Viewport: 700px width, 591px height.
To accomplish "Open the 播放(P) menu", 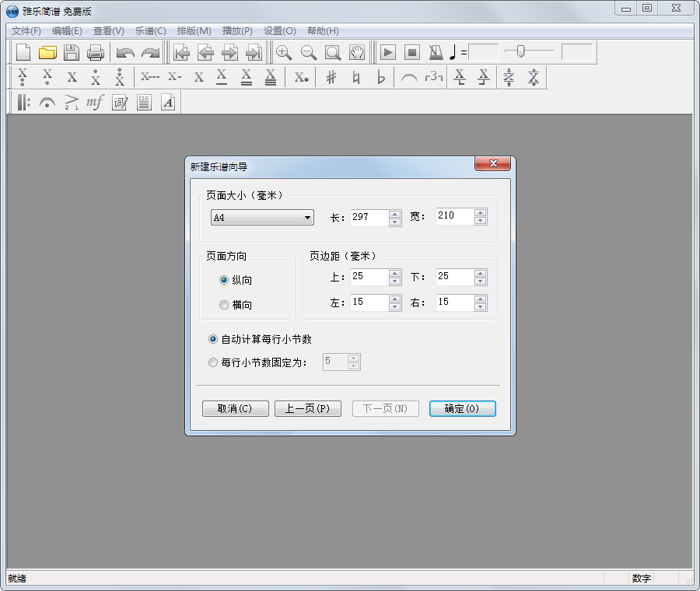I will [237, 30].
